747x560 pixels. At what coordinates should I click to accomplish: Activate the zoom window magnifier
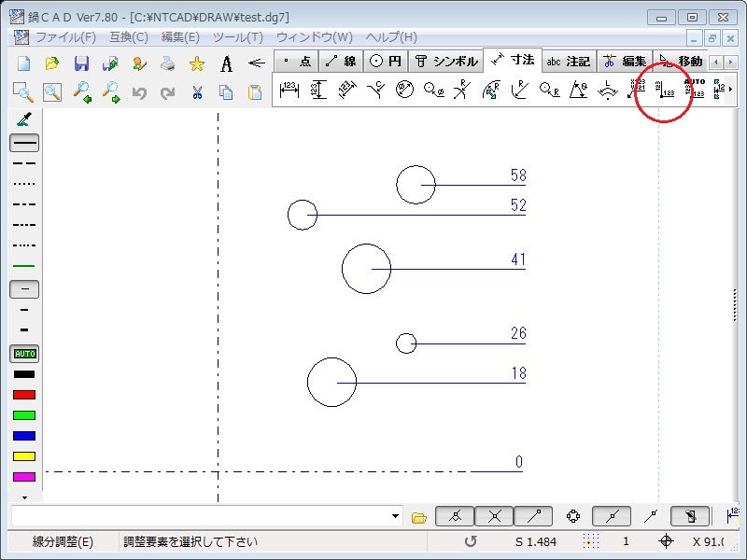[23, 91]
